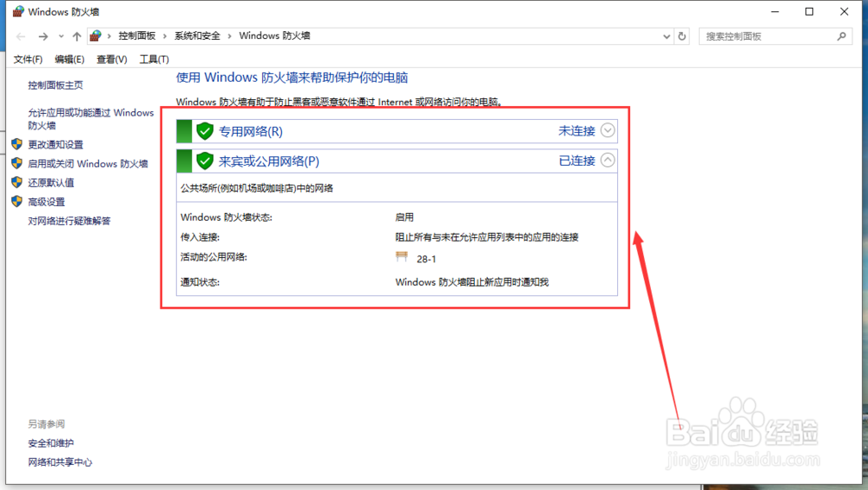Click the Windows 防火墙 title bar icon
Screen dimensions: 868x490
[x=18, y=11]
